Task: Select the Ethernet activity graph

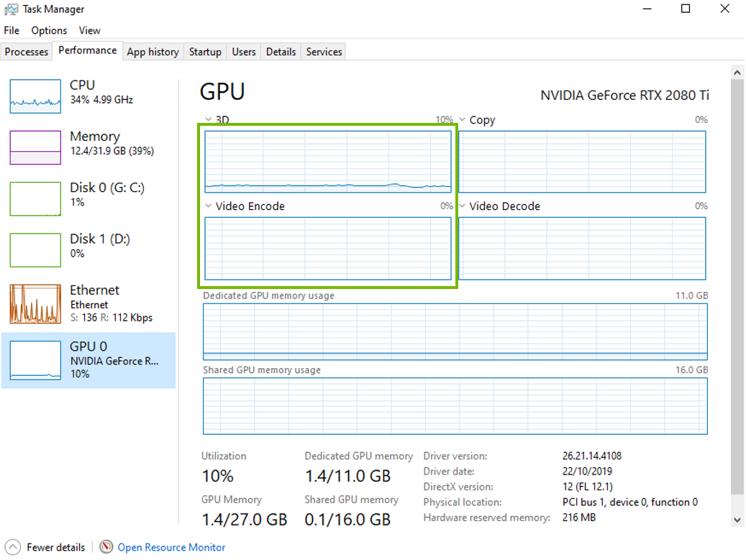Action: [x=35, y=304]
